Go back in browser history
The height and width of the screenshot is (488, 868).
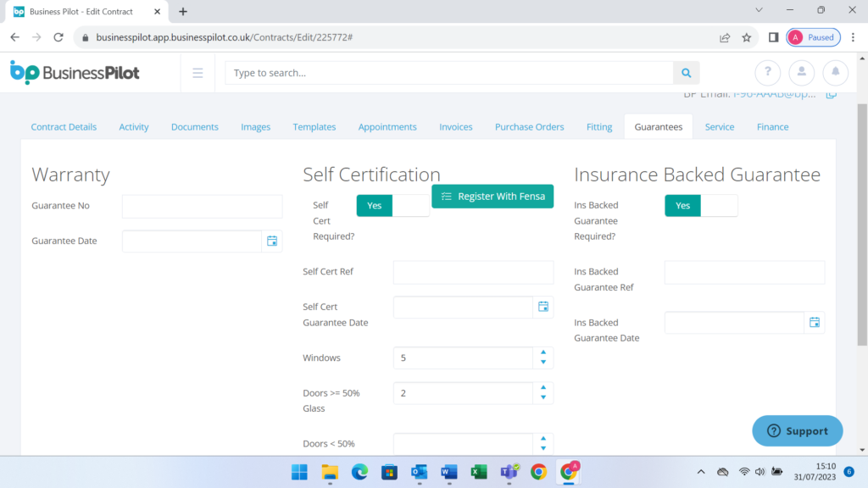tap(15, 37)
